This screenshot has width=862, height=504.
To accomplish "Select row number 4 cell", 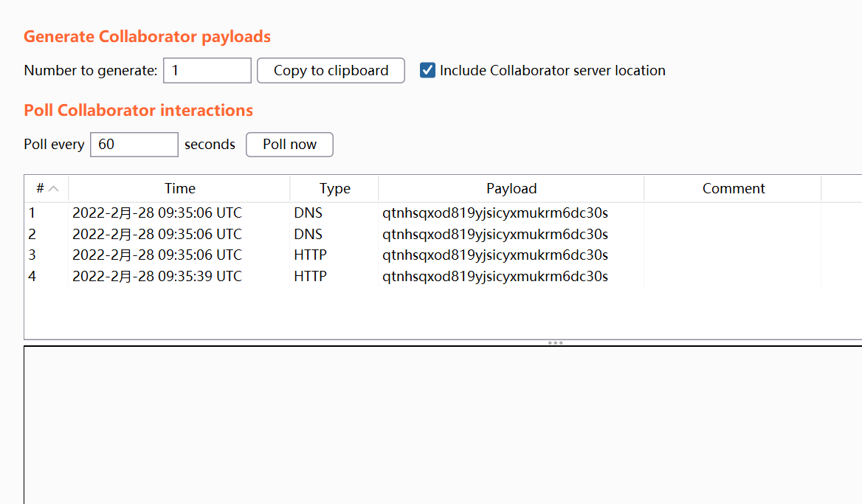I will click(x=46, y=276).
